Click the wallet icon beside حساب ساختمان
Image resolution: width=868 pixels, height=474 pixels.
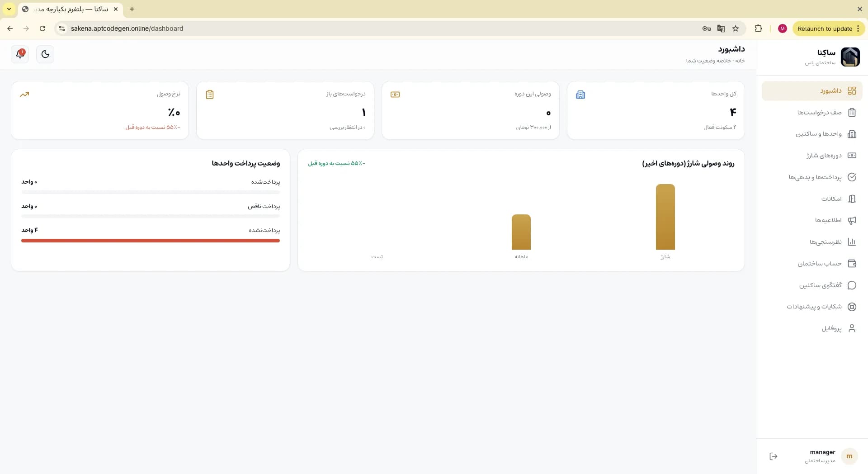tap(852, 263)
